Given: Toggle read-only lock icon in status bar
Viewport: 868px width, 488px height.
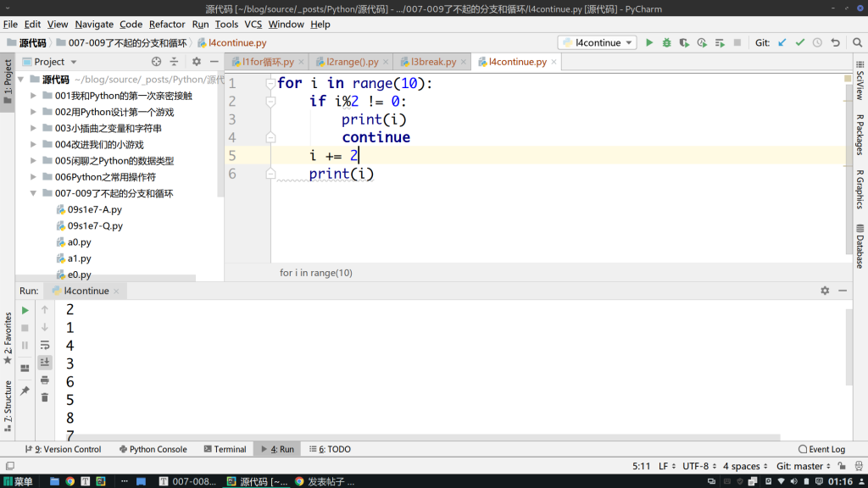Looking at the screenshot, I should click(842, 466).
